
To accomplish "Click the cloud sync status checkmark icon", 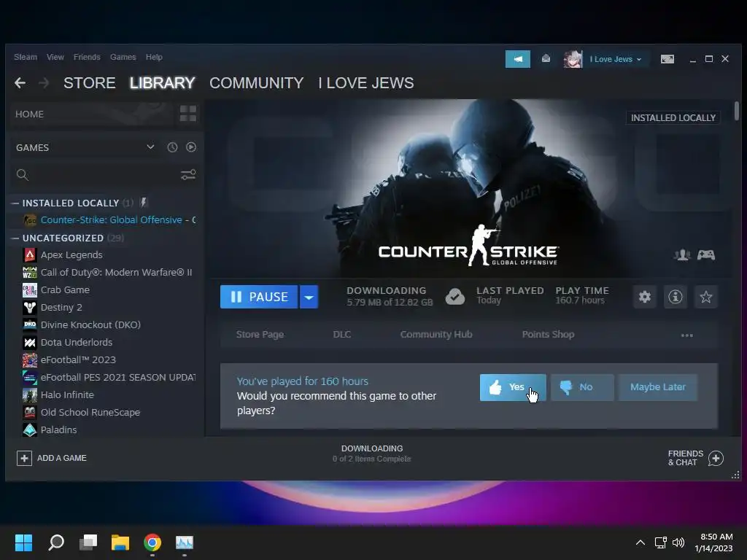I will point(455,297).
